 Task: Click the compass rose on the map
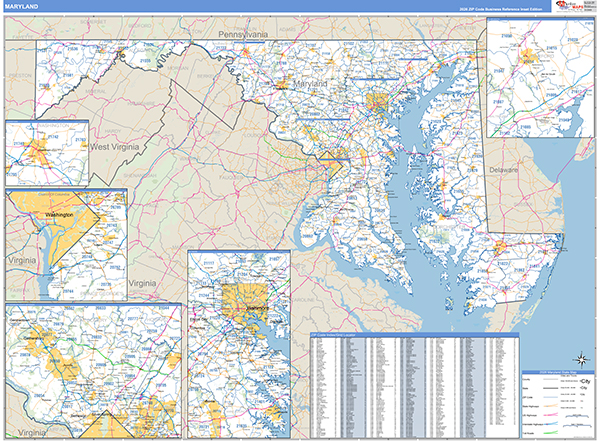[581, 360]
